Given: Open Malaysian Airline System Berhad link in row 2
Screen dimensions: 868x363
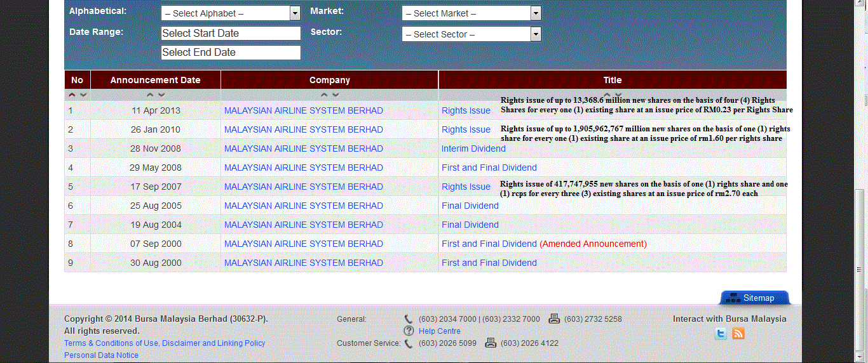Looking at the screenshot, I should tap(304, 129).
